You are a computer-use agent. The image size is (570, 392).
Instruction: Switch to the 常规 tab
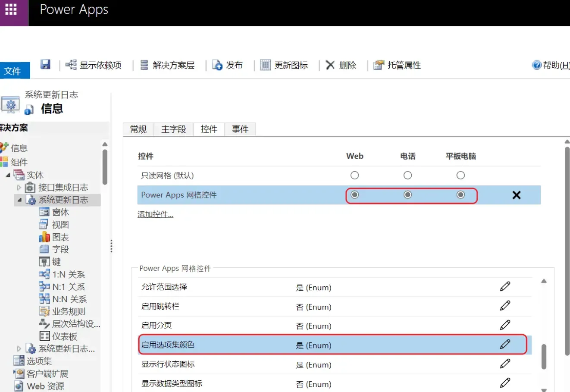click(x=138, y=129)
